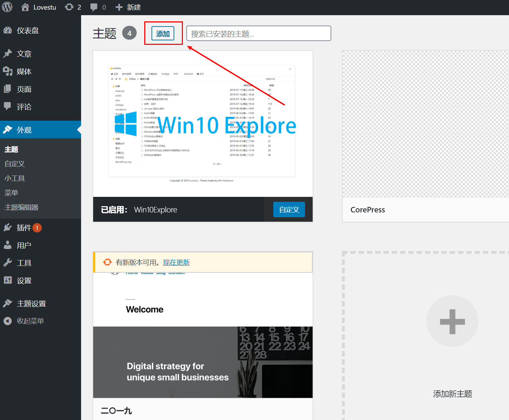Click the home icon next to Lovestu
The height and width of the screenshot is (420, 509).
tap(25, 7)
